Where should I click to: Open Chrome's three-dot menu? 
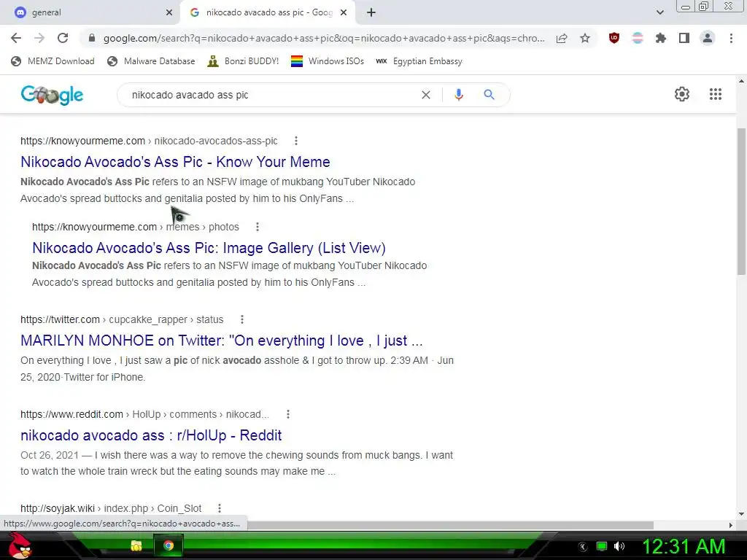(731, 38)
